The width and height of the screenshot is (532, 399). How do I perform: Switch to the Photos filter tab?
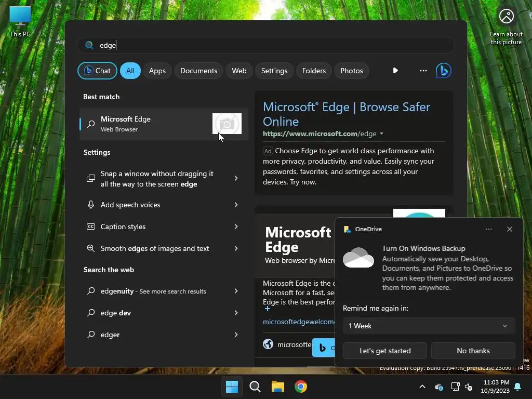coord(352,71)
